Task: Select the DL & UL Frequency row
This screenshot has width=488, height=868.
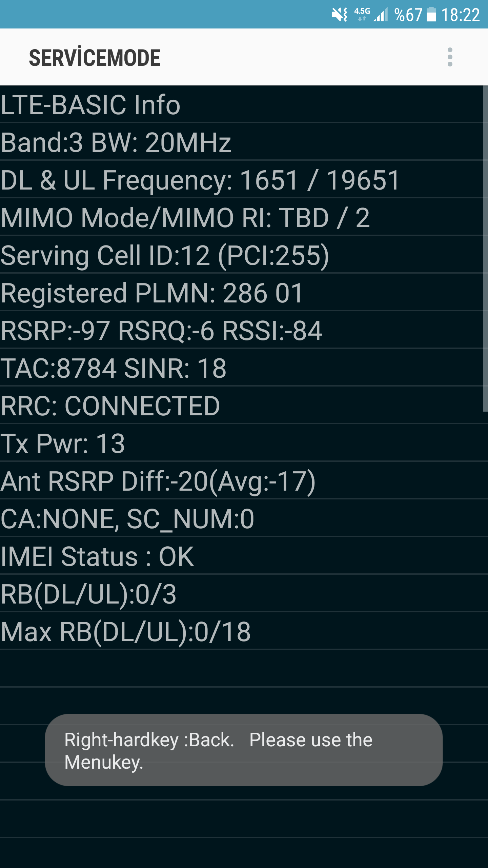Action: pyautogui.click(x=241, y=179)
